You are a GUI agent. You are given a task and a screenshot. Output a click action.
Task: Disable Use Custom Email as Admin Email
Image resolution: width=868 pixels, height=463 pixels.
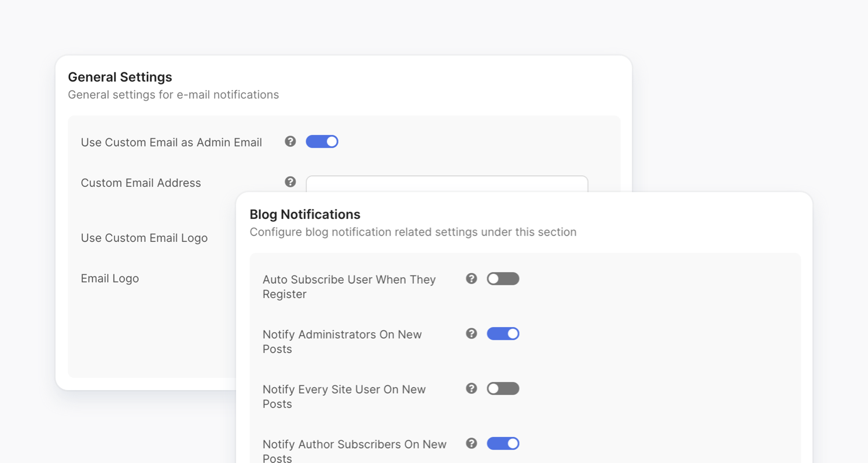(322, 141)
